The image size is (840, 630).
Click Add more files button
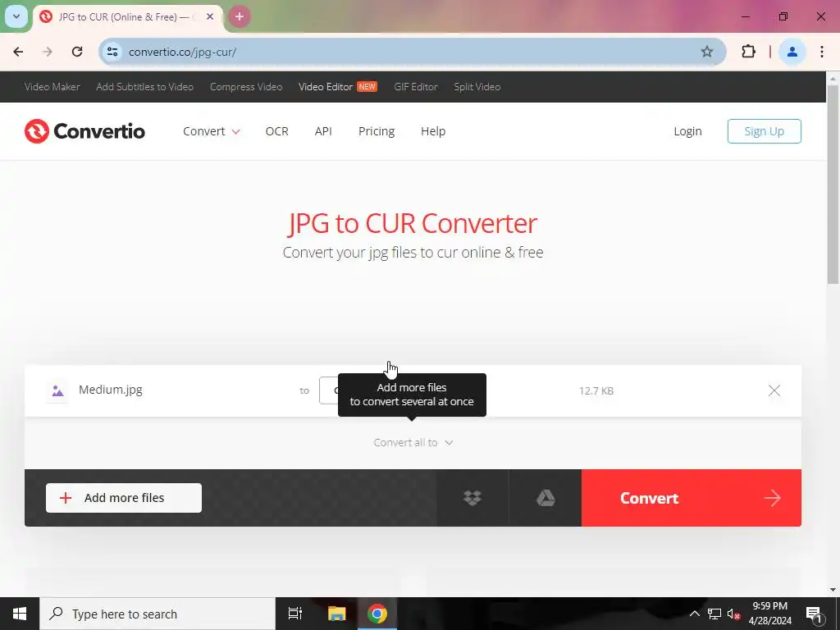(124, 498)
